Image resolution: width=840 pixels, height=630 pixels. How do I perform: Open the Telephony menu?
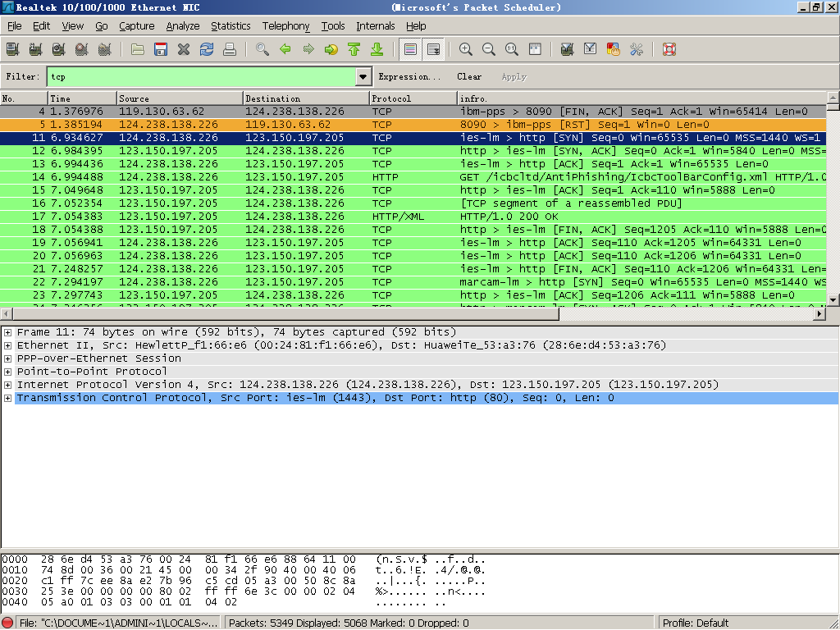(x=285, y=25)
